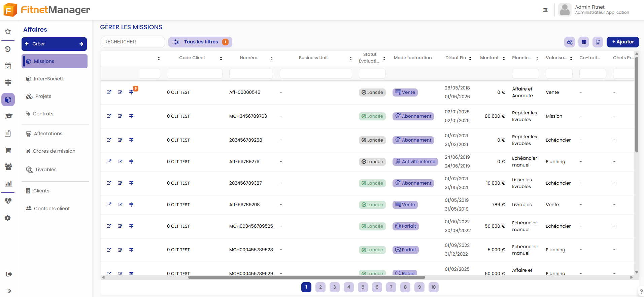Open history icon in left sidebar

click(x=8, y=49)
